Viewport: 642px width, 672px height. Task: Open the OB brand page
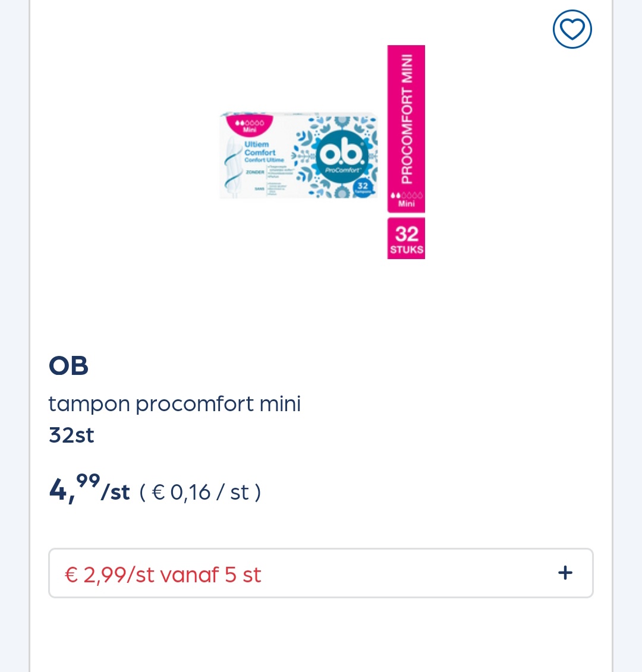[68, 366]
